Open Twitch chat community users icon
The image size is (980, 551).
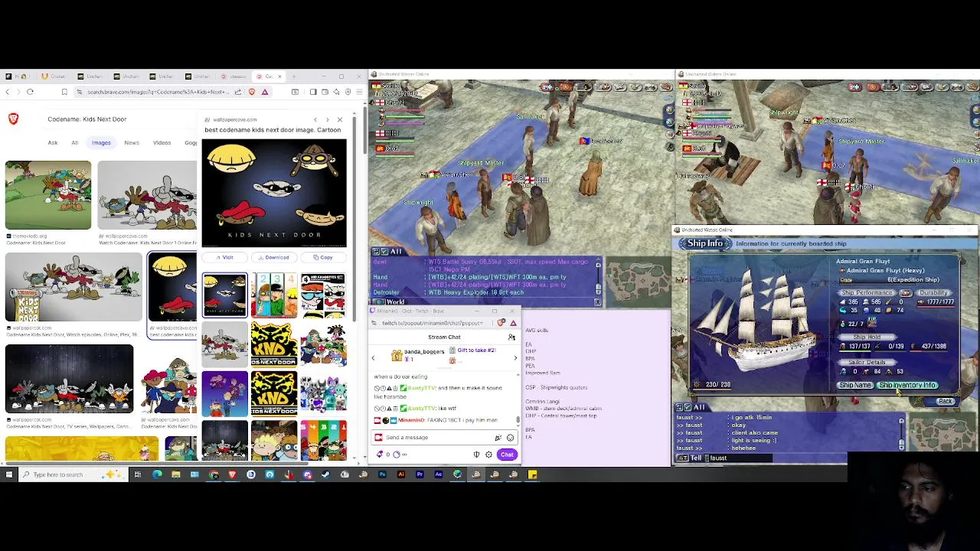tap(511, 337)
